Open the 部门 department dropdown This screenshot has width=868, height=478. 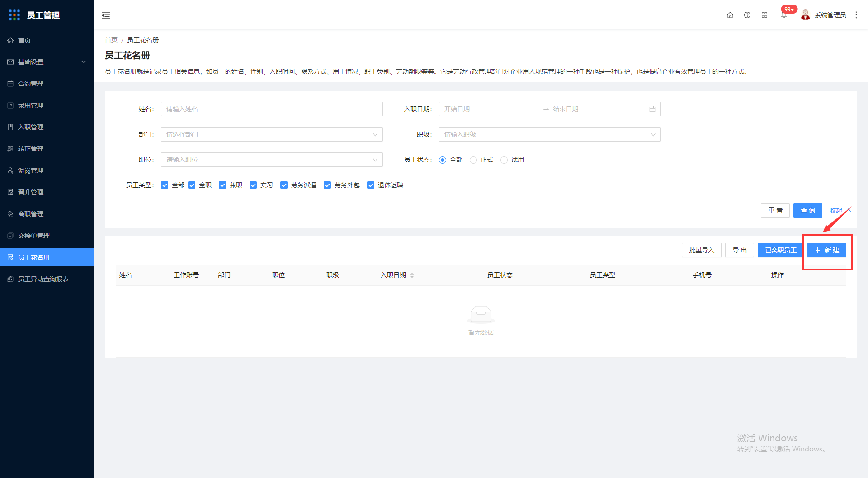point(272,134)
